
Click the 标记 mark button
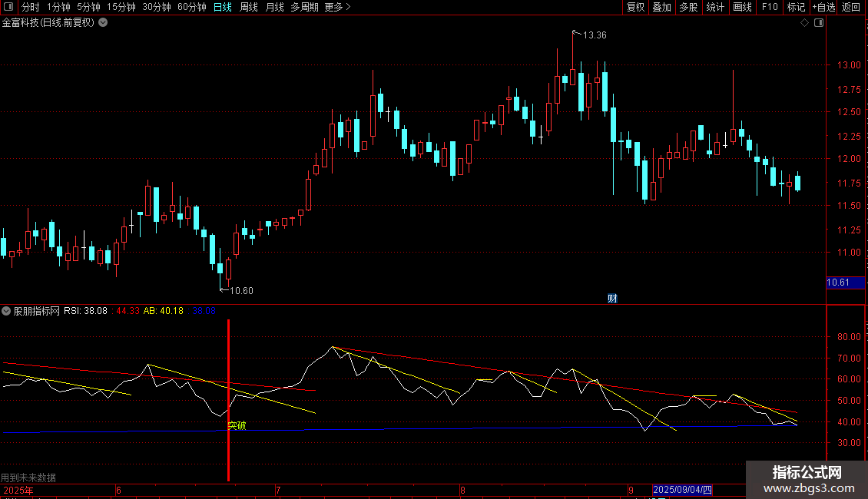[796, 7]
